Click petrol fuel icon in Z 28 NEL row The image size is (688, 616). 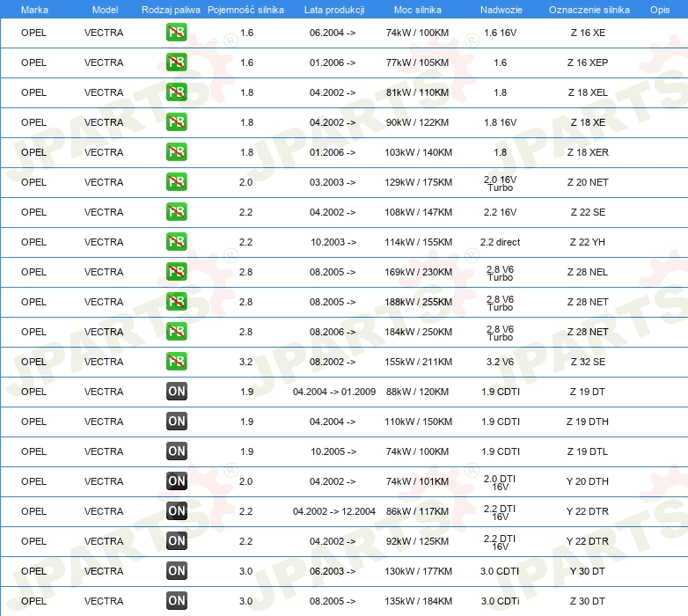click(x=176, y=272)
